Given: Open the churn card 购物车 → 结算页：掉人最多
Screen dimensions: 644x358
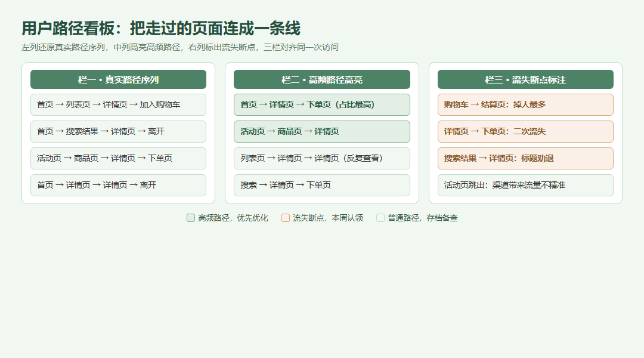Looking at the screenshot, I should (x=525, y=105).
